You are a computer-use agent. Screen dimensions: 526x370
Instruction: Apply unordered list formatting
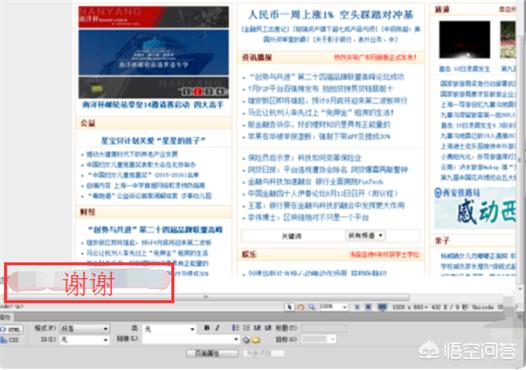click(x=235, y=328)
